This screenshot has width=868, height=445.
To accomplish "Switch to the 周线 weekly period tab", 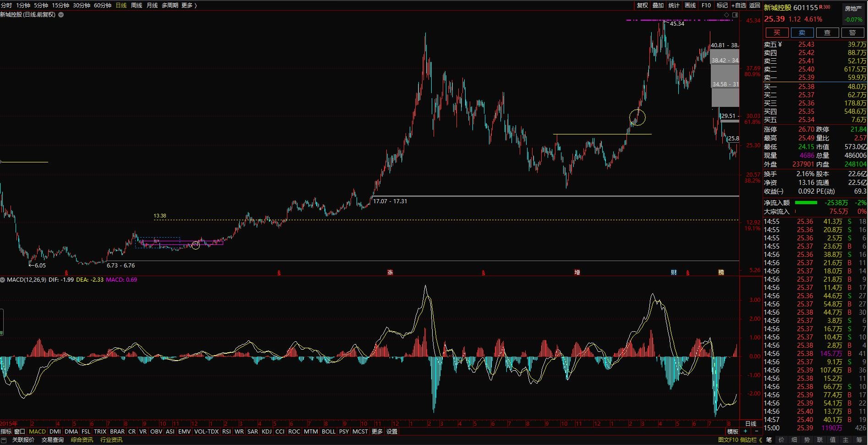I will [x=137, y=6].
